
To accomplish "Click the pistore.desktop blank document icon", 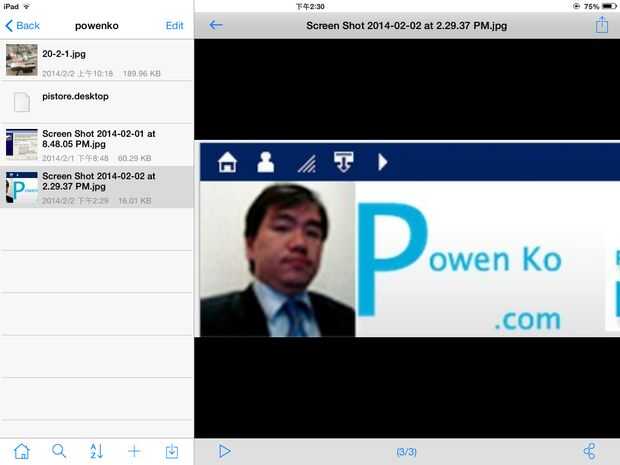I will coord(22,102).
